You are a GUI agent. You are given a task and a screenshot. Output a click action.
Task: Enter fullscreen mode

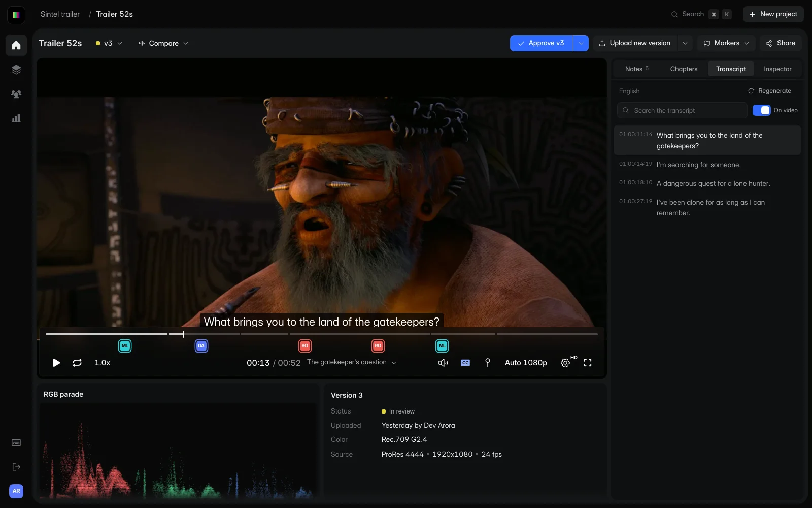pos(588,363)
